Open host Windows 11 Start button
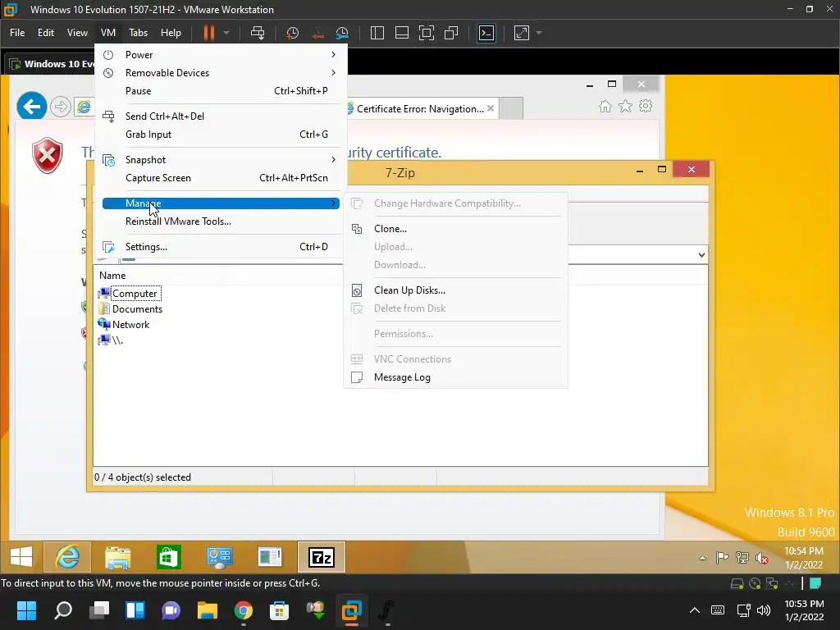Image resolution: width=840 pixels, height=630 pixels. [x=26, y=610]
